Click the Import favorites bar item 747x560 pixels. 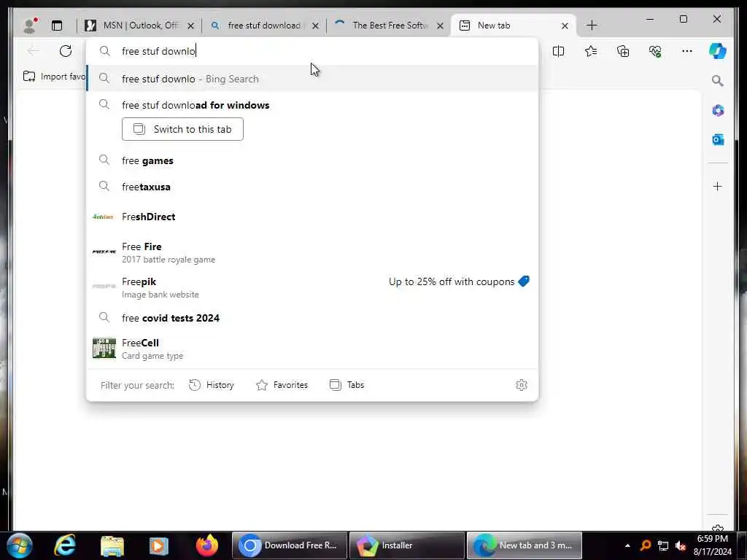pos(54,76)
